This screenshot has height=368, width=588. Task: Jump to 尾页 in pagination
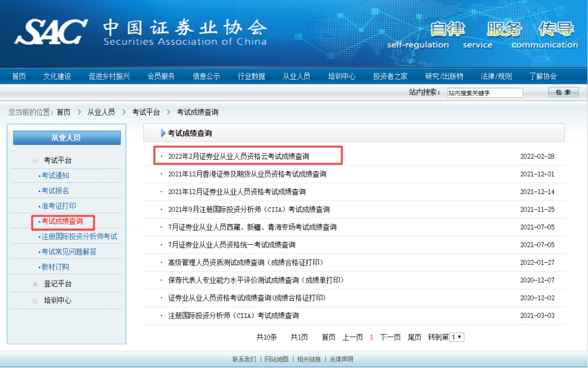pyautogui.click(x=414, y=337)
